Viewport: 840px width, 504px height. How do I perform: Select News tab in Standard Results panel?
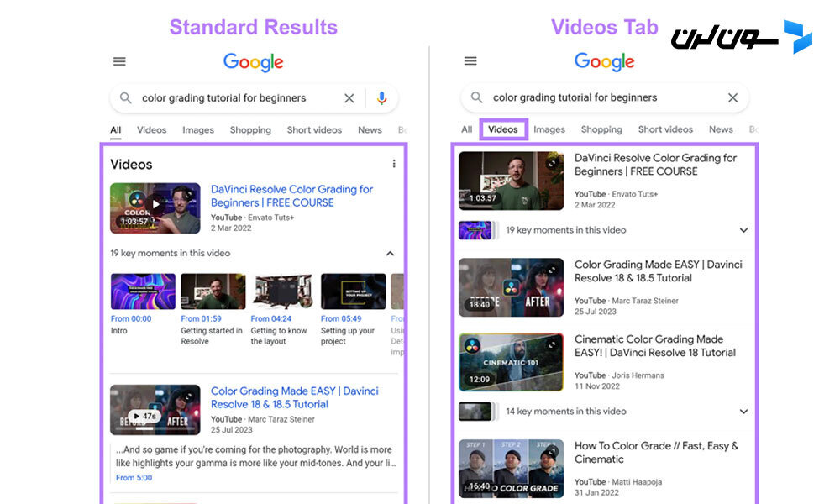(x=370, y=130)
